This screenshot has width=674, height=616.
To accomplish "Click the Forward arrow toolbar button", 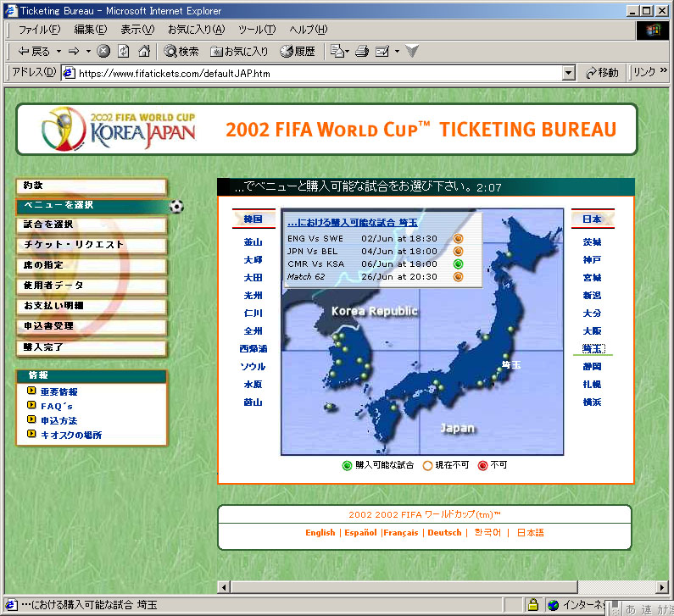I will (74, 52).
